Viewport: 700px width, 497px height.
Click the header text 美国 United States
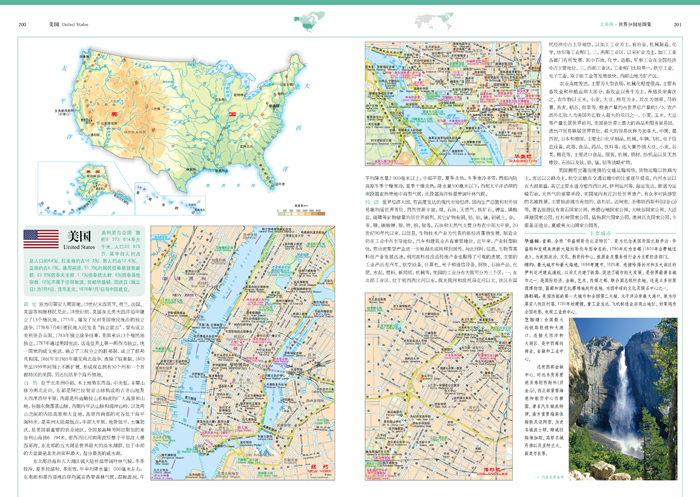tap(68, 22)
